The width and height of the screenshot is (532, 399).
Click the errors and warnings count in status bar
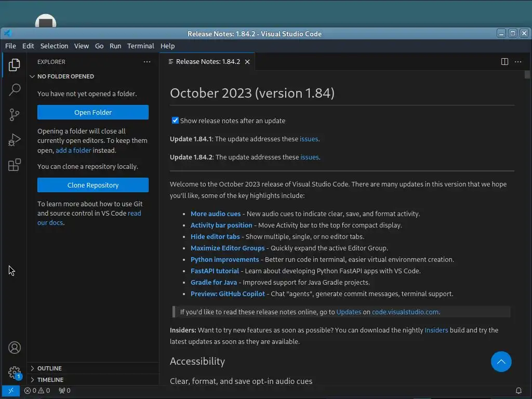point(37,391)
